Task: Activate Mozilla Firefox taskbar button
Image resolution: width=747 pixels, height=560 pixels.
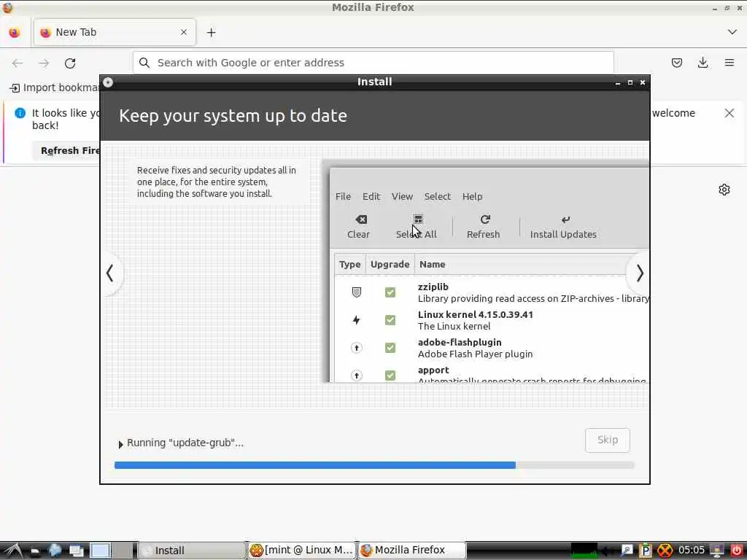Action: click(411, 551)
